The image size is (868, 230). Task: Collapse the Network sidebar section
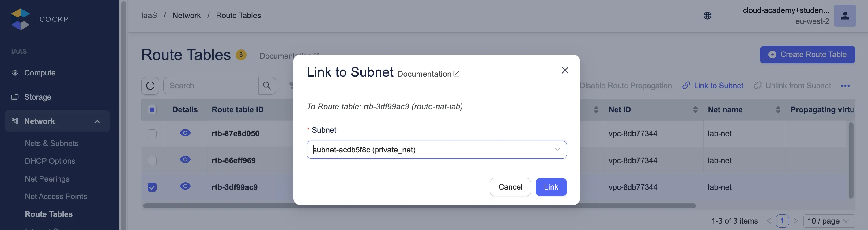pyautogui.click(x=97, y=121)
